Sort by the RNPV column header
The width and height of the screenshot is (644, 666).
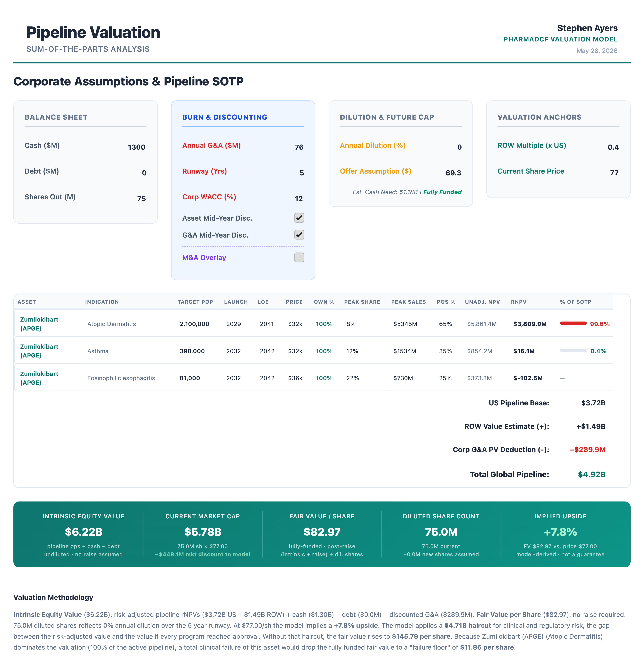coord(519,302)
